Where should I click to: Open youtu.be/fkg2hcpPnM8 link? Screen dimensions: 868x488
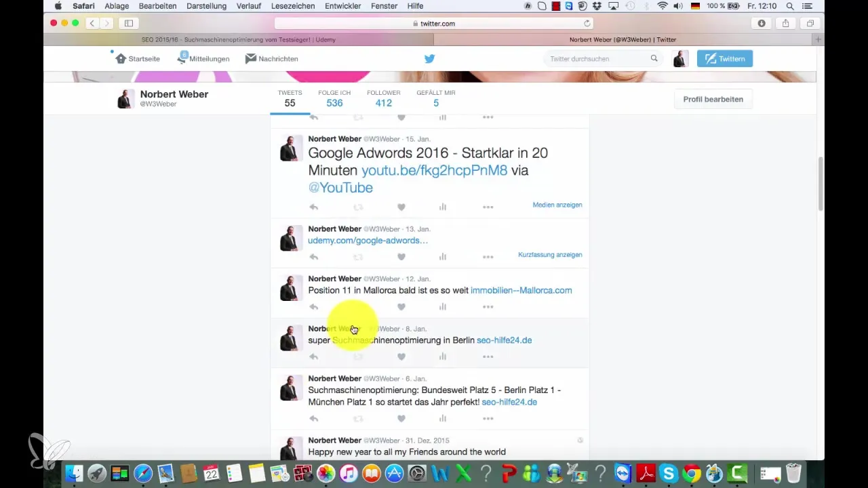[434, 171]
